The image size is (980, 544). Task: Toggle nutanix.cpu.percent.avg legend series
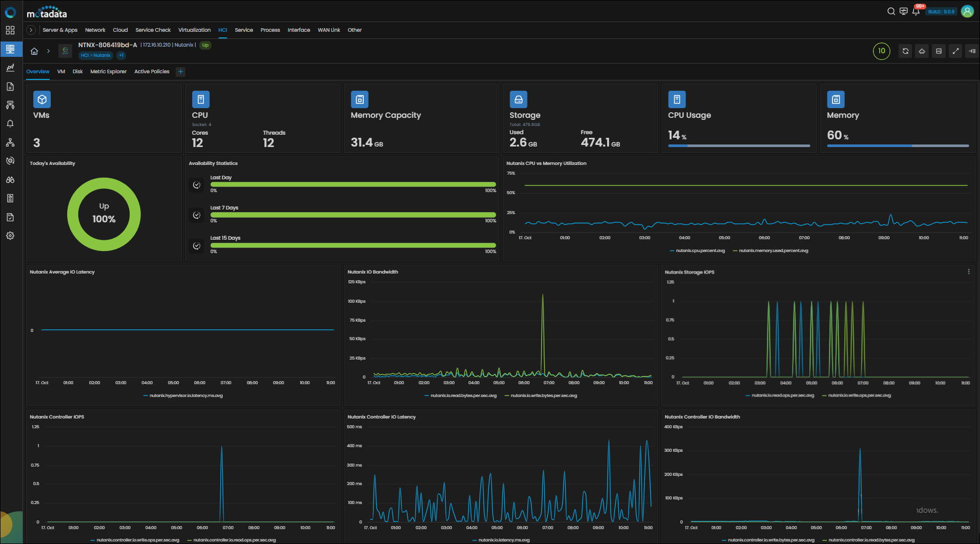point(697,250)
